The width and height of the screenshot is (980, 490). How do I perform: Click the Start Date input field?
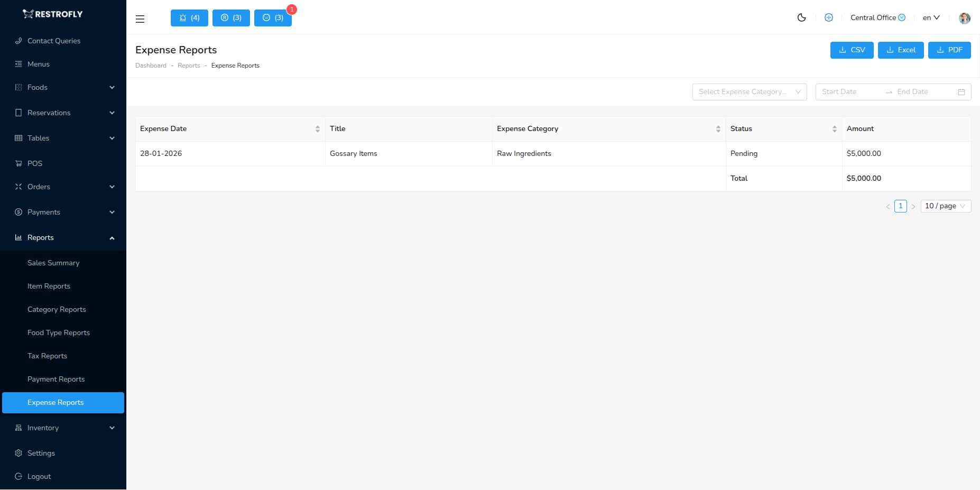(x=849, y=92)
